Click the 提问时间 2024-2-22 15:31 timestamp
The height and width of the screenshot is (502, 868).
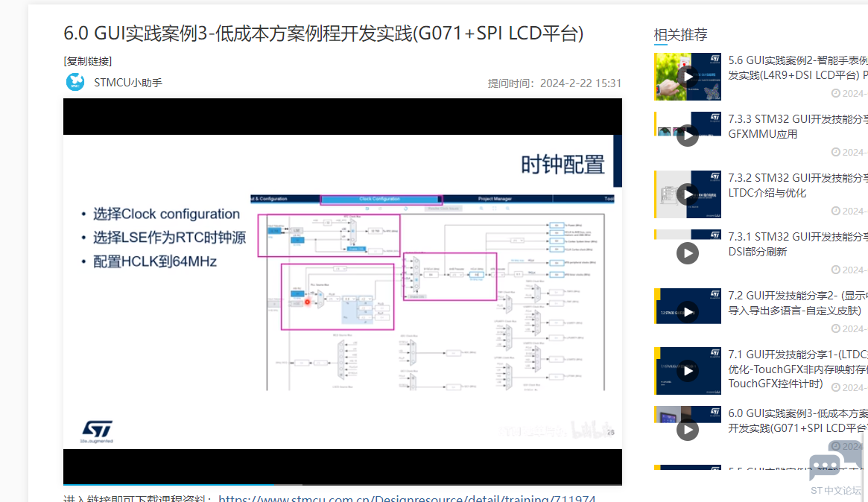coord(554,83)
